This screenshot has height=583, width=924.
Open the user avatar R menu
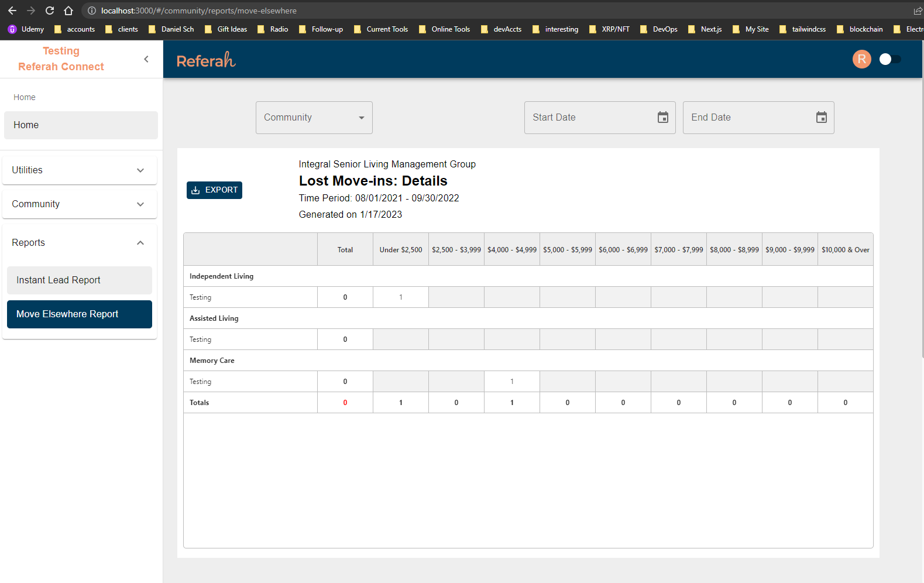click(861, 59)
